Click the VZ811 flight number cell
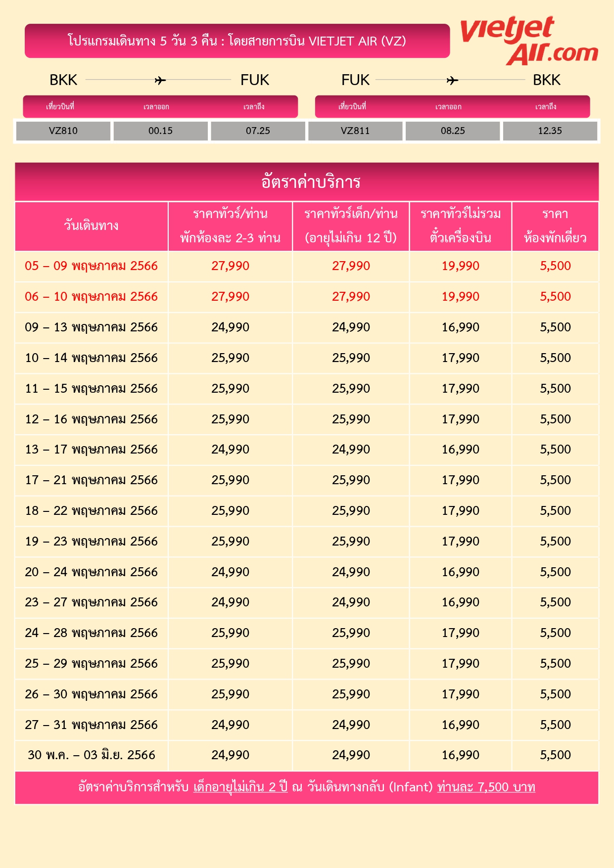Screen dimensions: 614x868 [355, 131]
